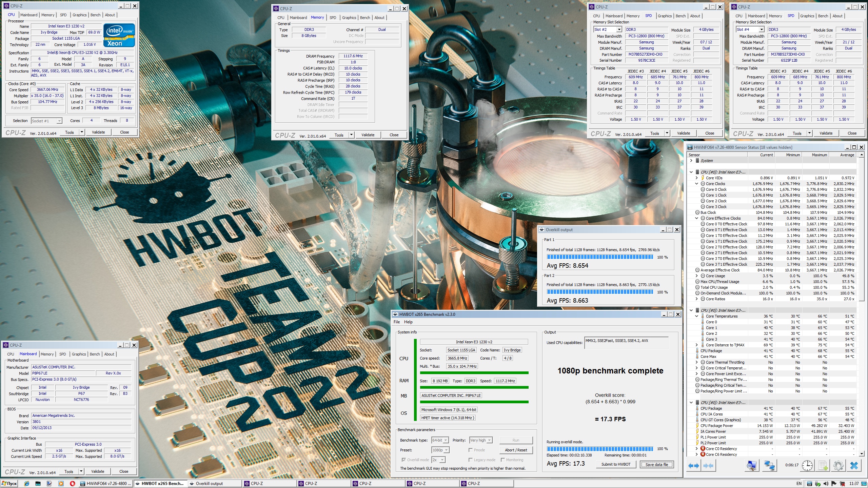Click the Start (Пуск) button
868x488 pixels.
click(9, 484)
